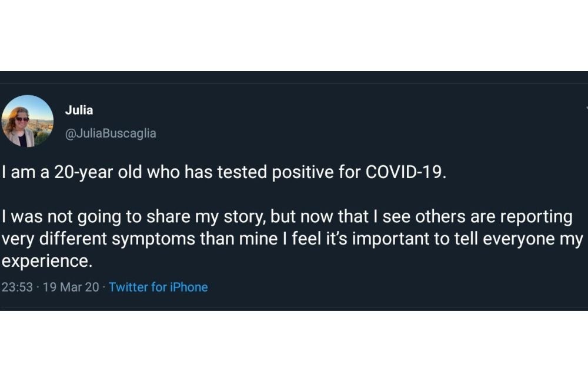
Task: Select the text '20-year old' in tweet
Action: 98,172
